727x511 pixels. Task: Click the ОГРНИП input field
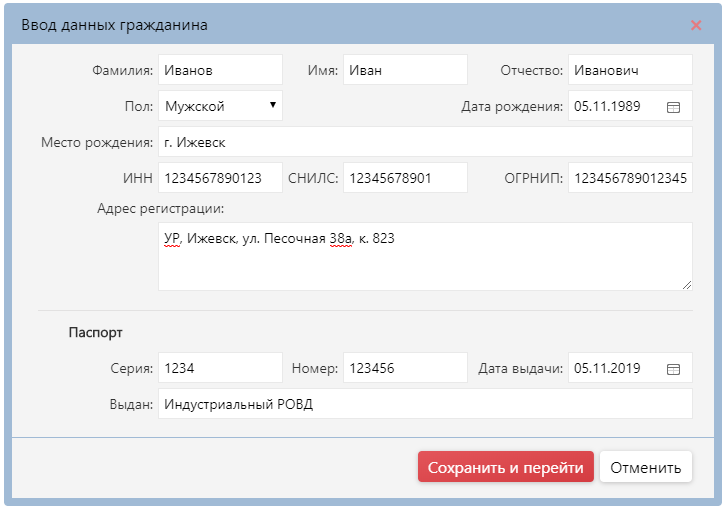[x=630, y=178]
